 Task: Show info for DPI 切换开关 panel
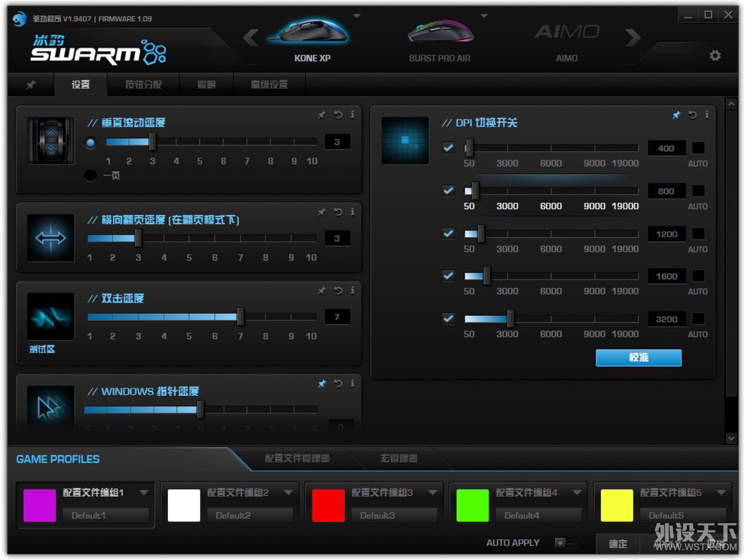(707, 115)
